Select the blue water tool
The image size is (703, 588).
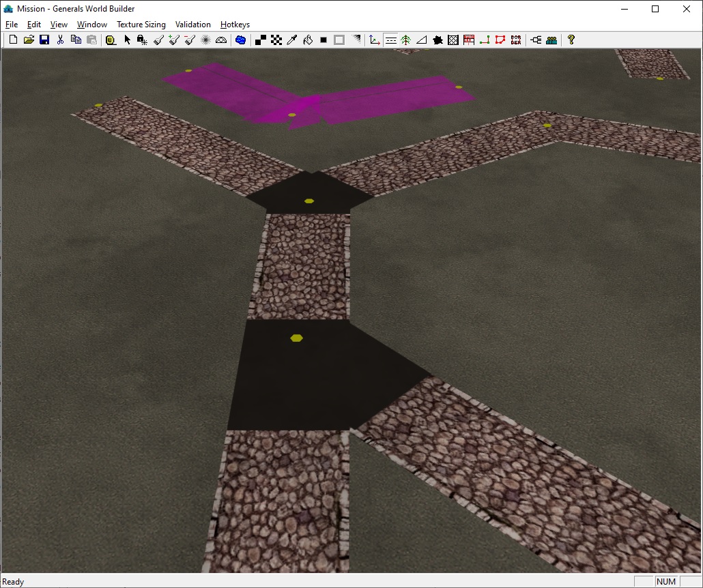240,40
